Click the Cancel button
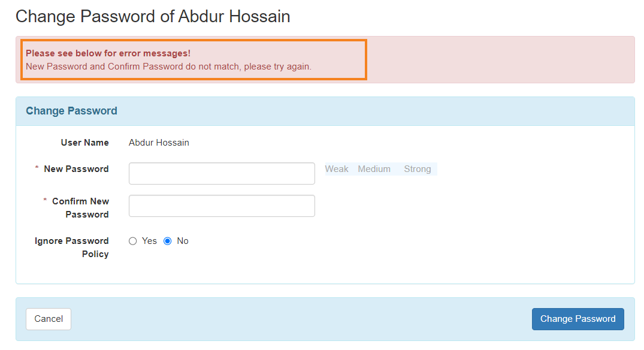Screen dimensions: 644x350 point(49,319)
